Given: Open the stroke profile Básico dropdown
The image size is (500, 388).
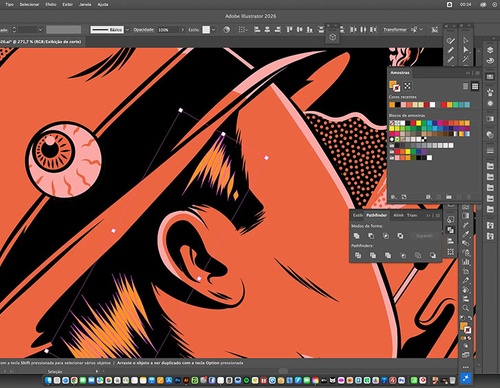Looking at the screenshot, I should (127, 30).
